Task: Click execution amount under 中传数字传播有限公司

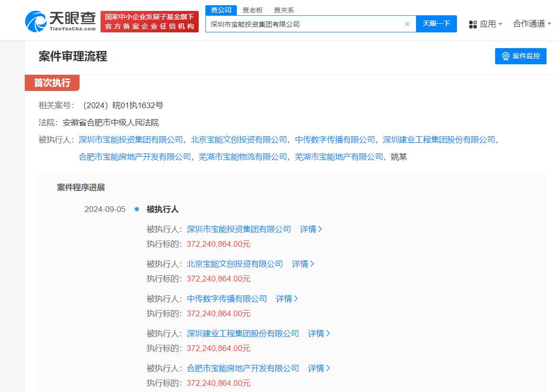Action: (x=219, y=314)
